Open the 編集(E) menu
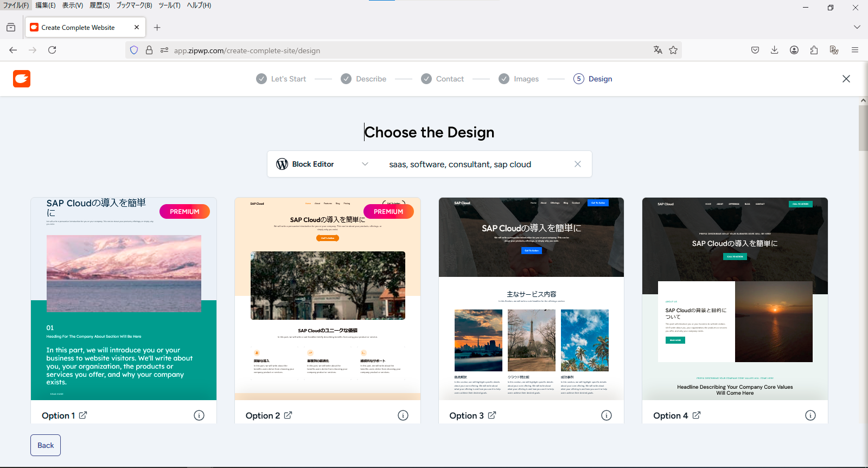This screenshot has width=868, height=468. 46,5
